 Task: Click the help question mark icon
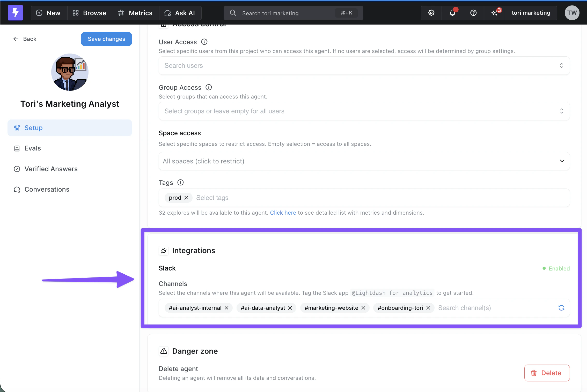473,13
